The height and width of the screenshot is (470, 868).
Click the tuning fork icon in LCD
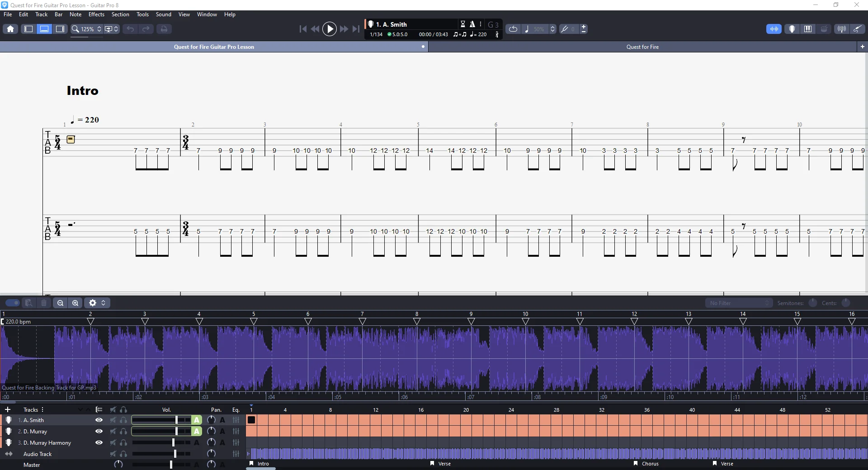coord(497,34)
